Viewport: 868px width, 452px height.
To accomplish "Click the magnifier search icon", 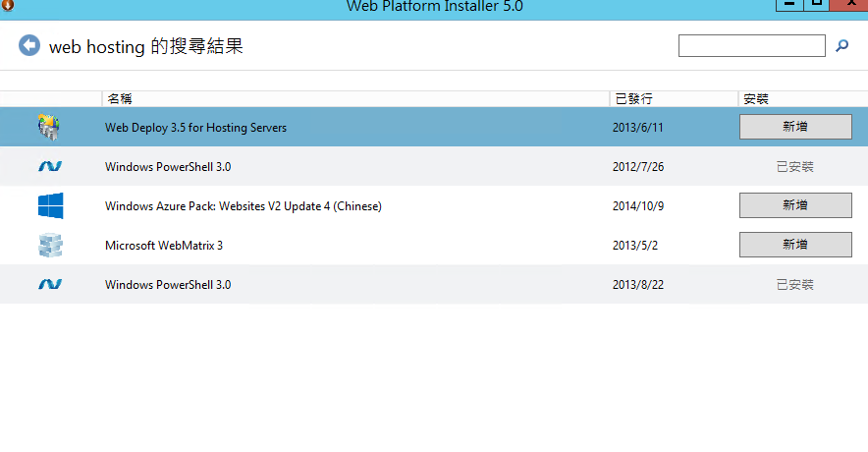I will 841,45.
